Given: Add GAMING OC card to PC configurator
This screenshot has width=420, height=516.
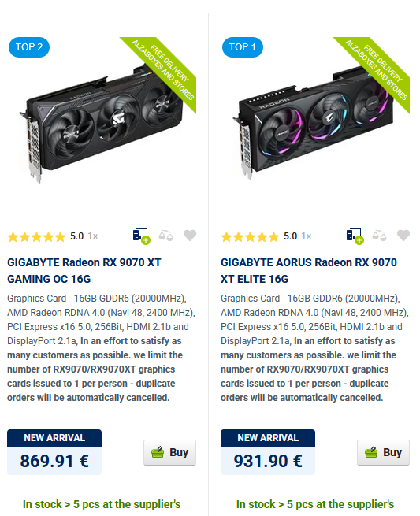Looking at the screenshot, I should pyautogui.click(x=141, y=236).
